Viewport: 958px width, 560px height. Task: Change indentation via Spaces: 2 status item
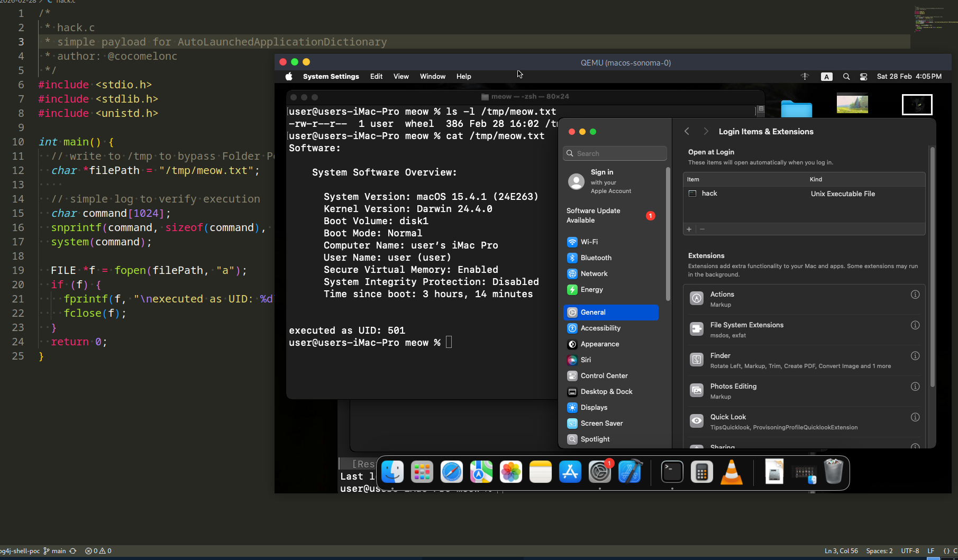point(879,551)
